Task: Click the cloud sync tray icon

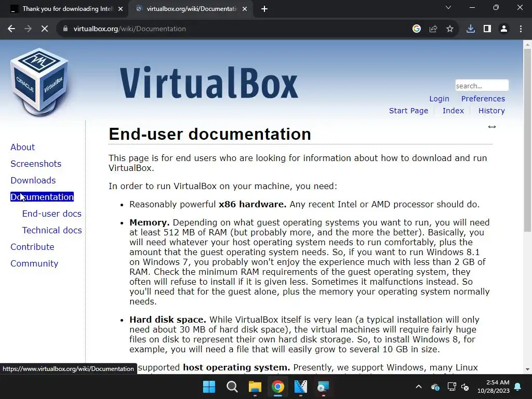Action: (x=435, y=387)
